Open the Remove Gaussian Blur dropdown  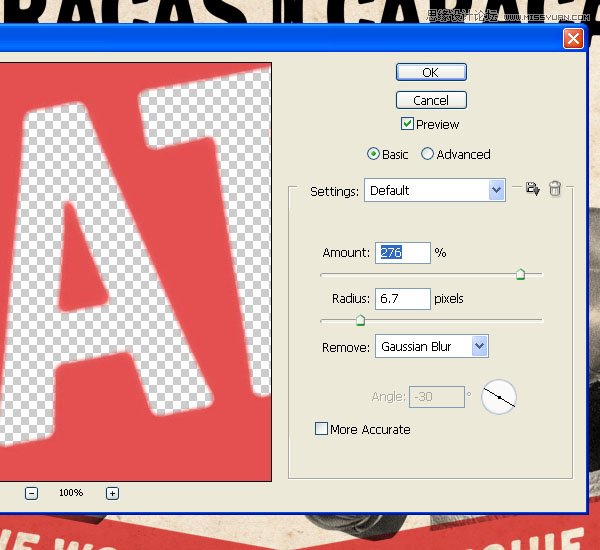pyautogui.click(x=432, y=346)
